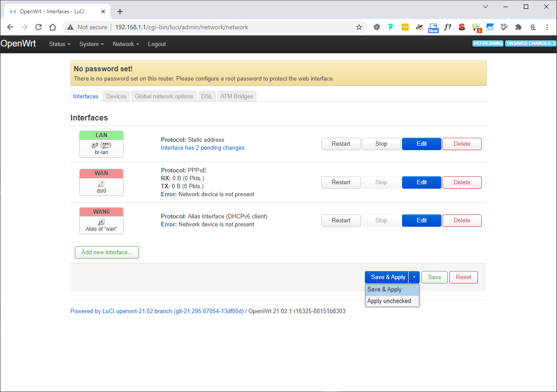557x392 pixels.
Task: Open the gear-shaped extension icon
Action: pos(377,27)
